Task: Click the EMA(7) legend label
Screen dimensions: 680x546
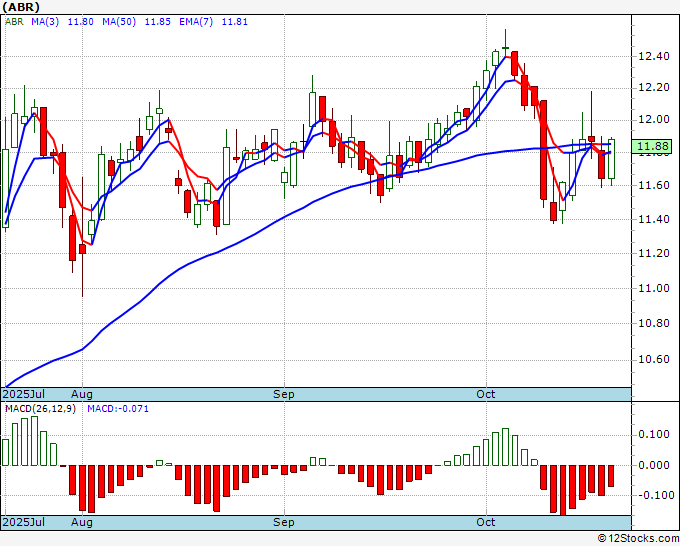Action: (x=196, y=22)
